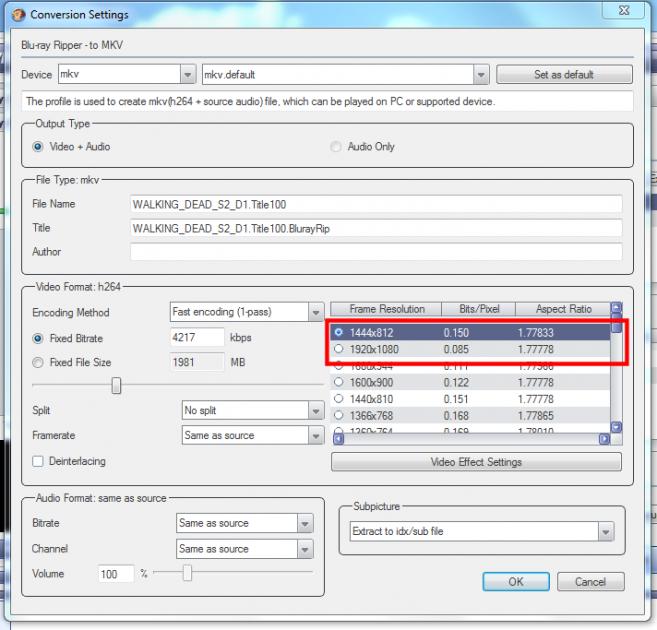Image resolution: width=657 pixels, height=630 pixels.
Task: Expand the Subpicture extraction dropdown
Action: coord(605,532)
